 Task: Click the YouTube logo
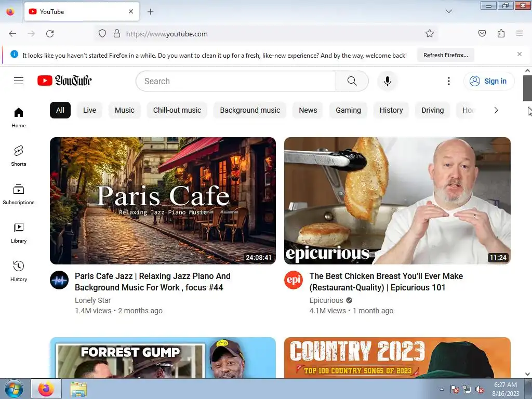click(64, 81)
